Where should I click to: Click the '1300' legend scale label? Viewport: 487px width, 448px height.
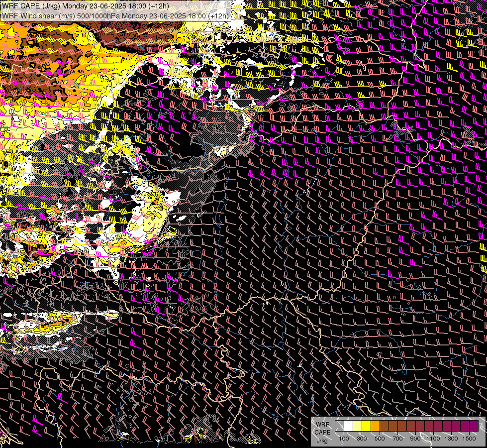coord(451,439)
